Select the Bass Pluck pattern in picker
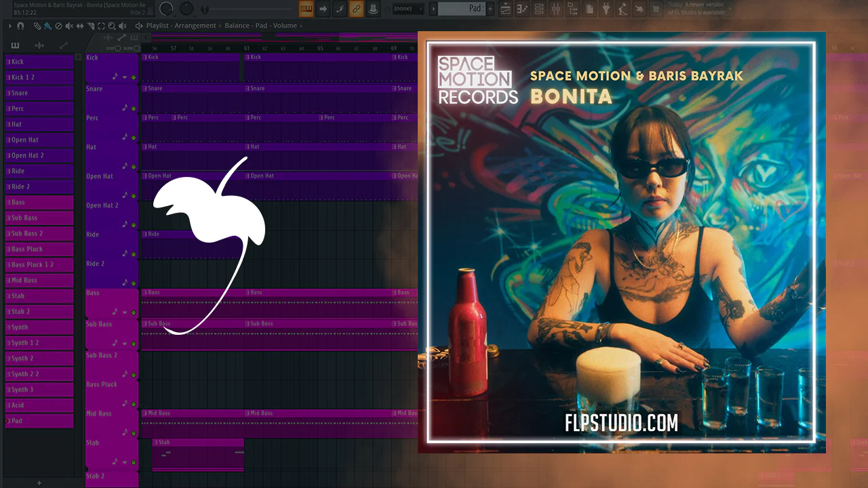868x488 pixels. (x=39, y=249)
